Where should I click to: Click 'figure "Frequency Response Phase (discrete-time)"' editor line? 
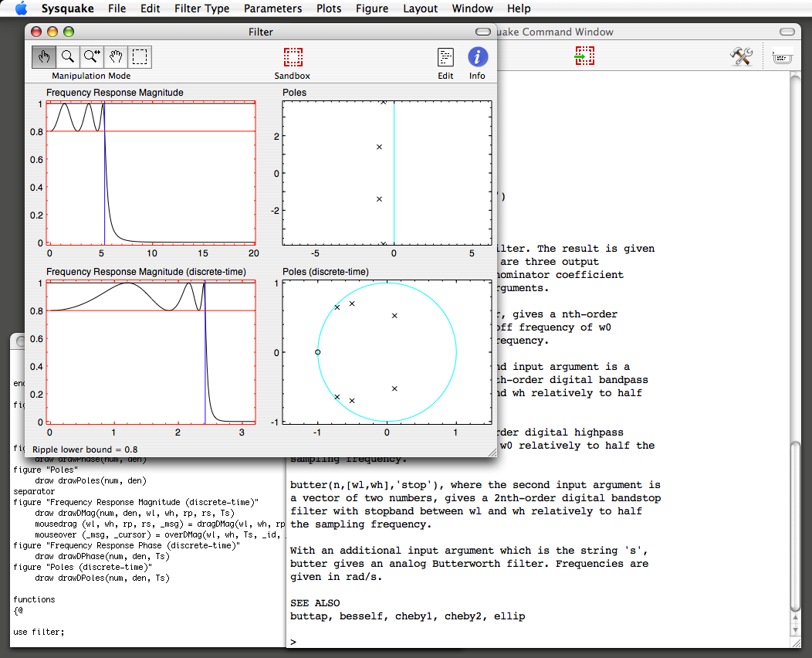pyautogui.click(x=127, y=545)
